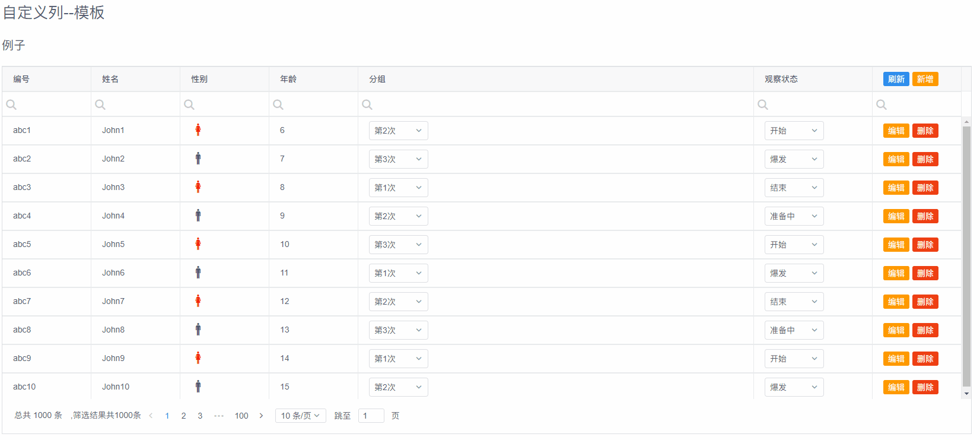Click the red female icon in John5 row
The width and height of the screenshot is (980, 440).
pos(198,244)
